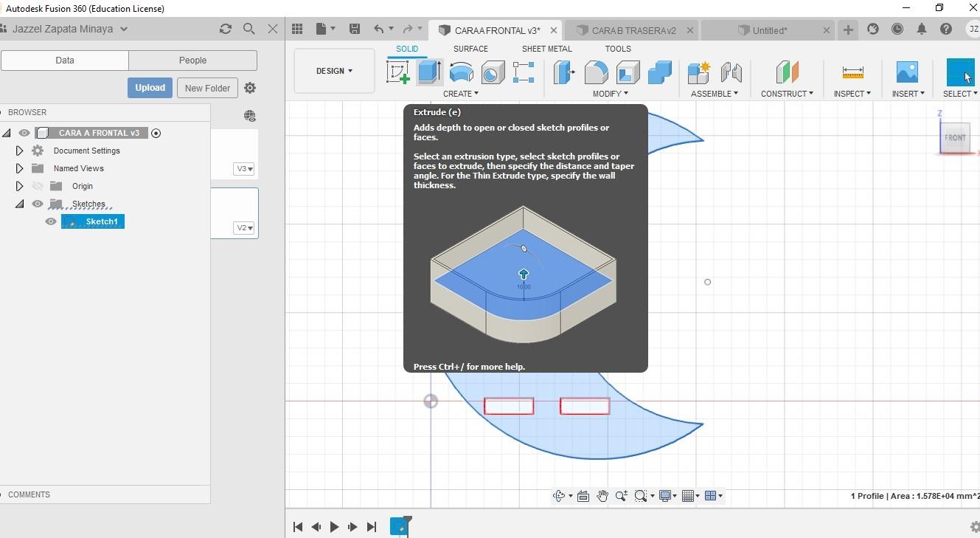Expand the Document Settings tree node
980x538 pixels.
click(x=20, y=151)
